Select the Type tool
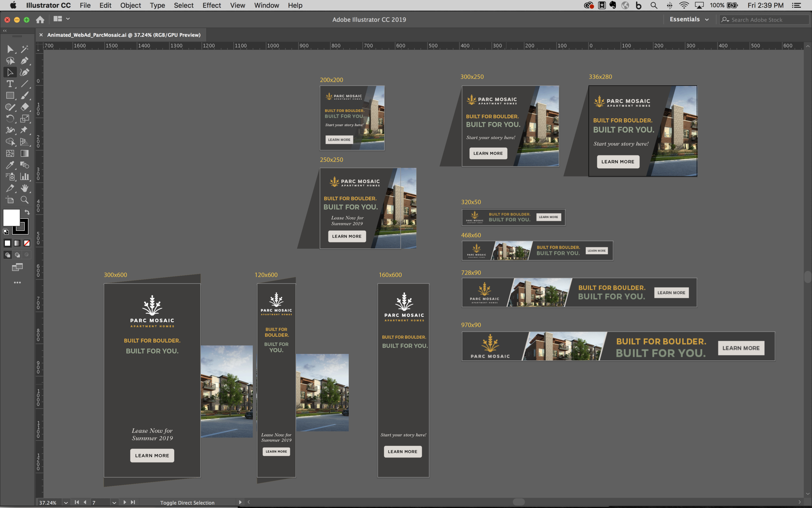 10,84
